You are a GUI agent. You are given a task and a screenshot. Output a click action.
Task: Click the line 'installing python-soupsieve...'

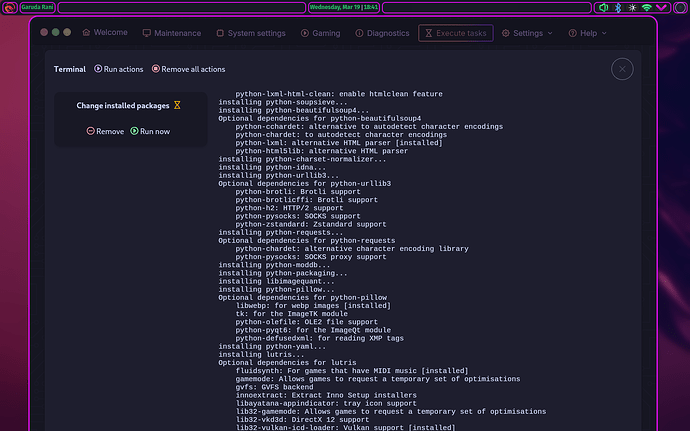[x=283, y=102]
